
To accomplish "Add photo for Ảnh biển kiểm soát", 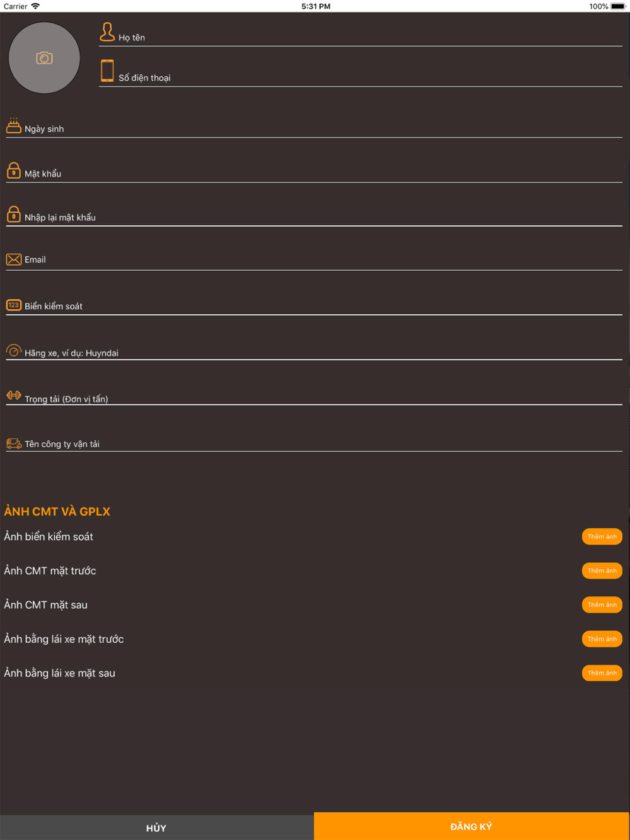I will pyautogui.click(x=602, y=536).
